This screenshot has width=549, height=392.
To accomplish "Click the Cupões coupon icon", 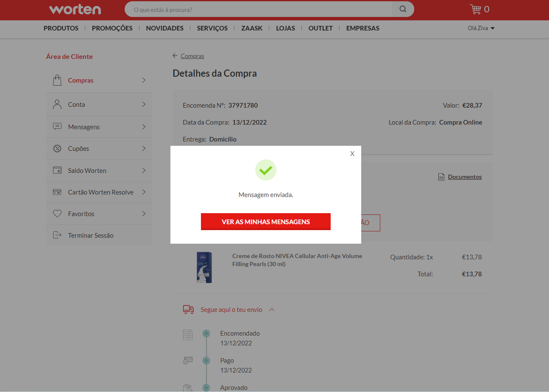I will pos(57,148).
